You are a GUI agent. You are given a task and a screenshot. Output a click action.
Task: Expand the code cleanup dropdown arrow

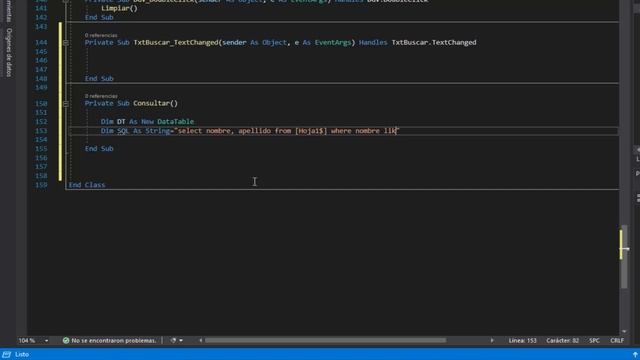pos(181,340)
